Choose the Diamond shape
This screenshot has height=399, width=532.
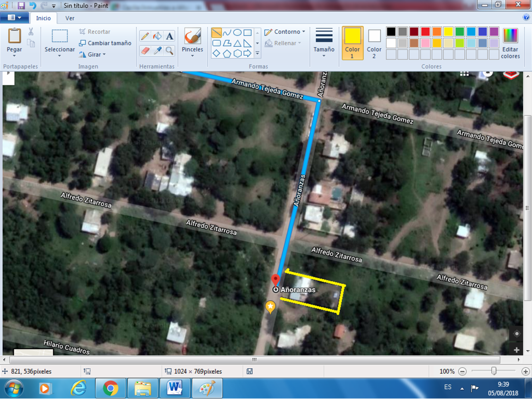216,54
